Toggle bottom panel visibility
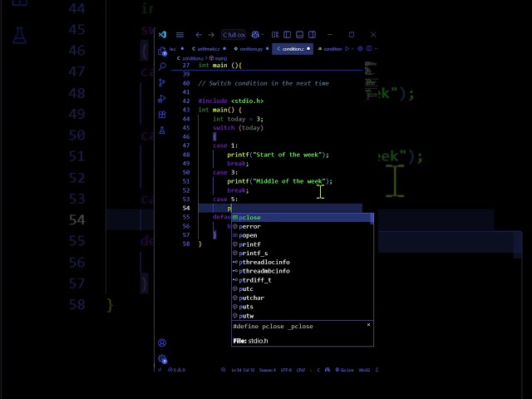The height and width of the screenshot is (399, 532). 299,35
